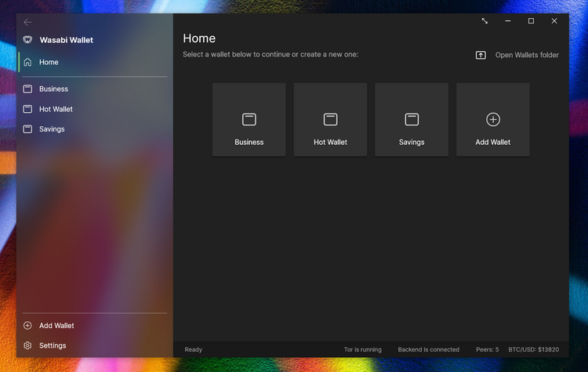Click the Backend is connected status

(x=428, y=349)
